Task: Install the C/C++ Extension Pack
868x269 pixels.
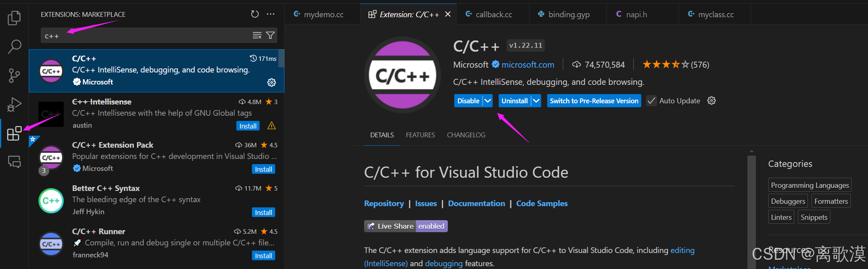Action: [x=264, y=169]
